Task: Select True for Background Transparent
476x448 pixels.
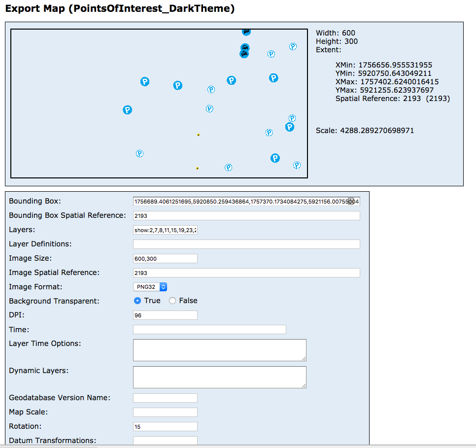Action: coord(137,301)
